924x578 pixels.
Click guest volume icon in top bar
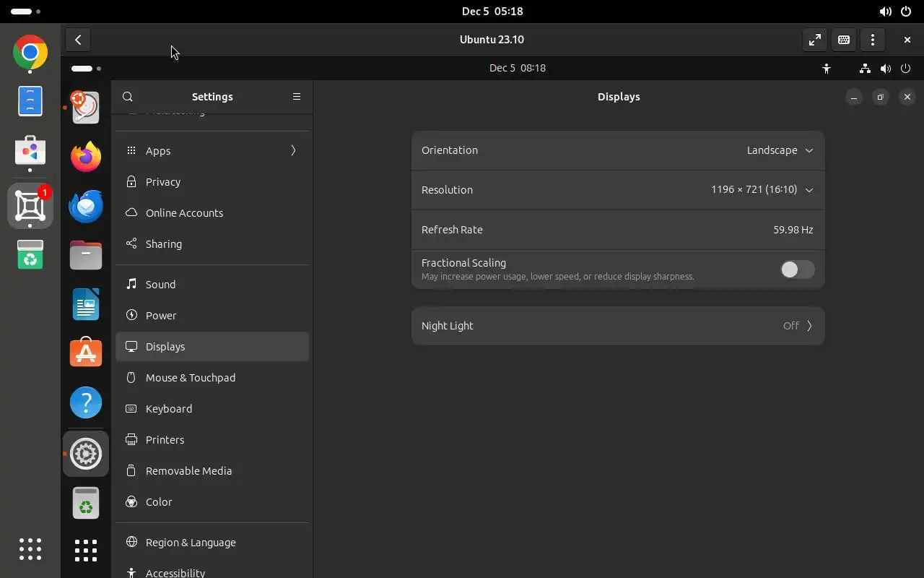pyautogui.click(x=886, y=68)
